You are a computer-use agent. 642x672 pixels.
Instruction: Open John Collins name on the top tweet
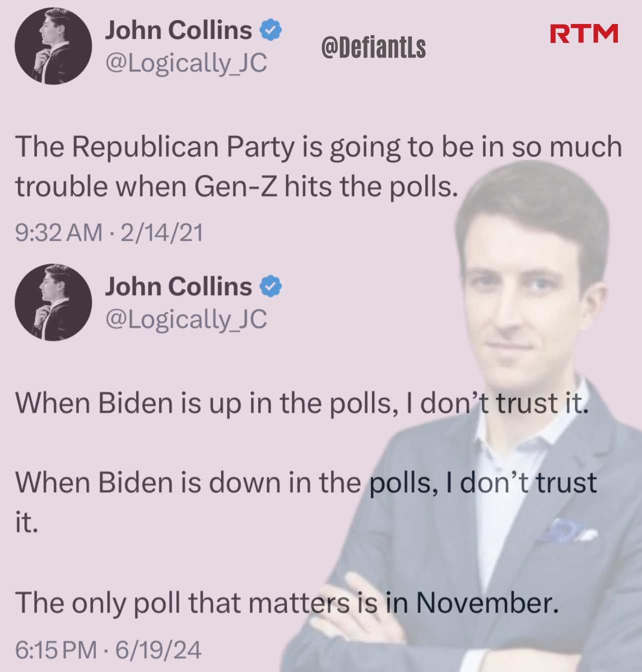(178, 30)
